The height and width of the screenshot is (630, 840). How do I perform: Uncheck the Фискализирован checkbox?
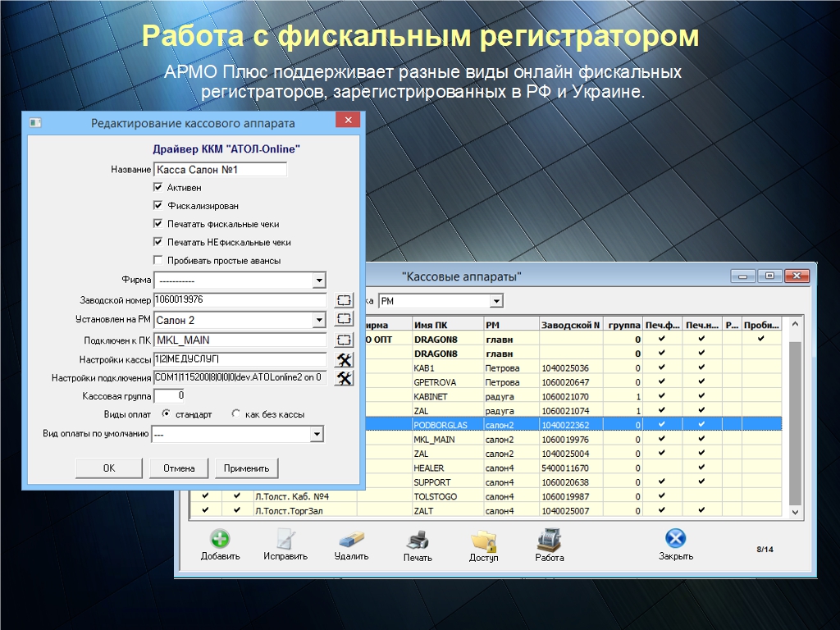point(158,206)
